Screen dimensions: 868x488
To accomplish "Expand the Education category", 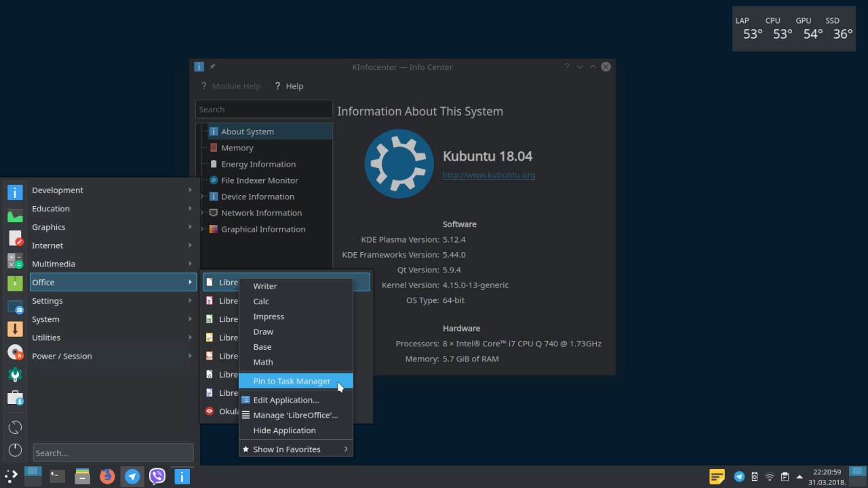I will click(113, 209).
